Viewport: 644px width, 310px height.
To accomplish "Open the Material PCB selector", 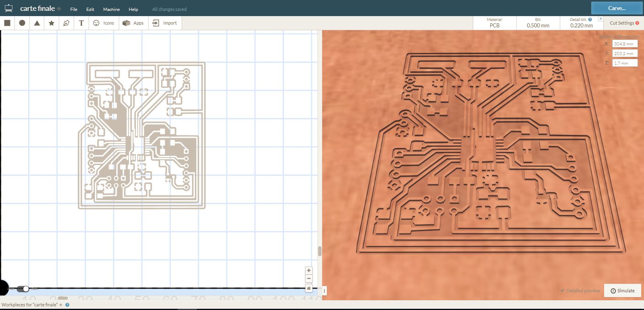I will [495, 23].
